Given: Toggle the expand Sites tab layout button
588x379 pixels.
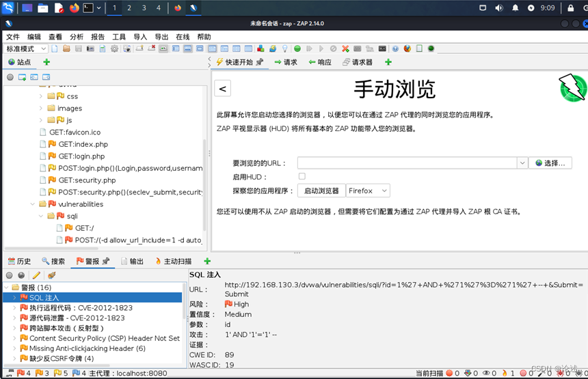Looking at the screenshot, I should click(x=176, y=48).
